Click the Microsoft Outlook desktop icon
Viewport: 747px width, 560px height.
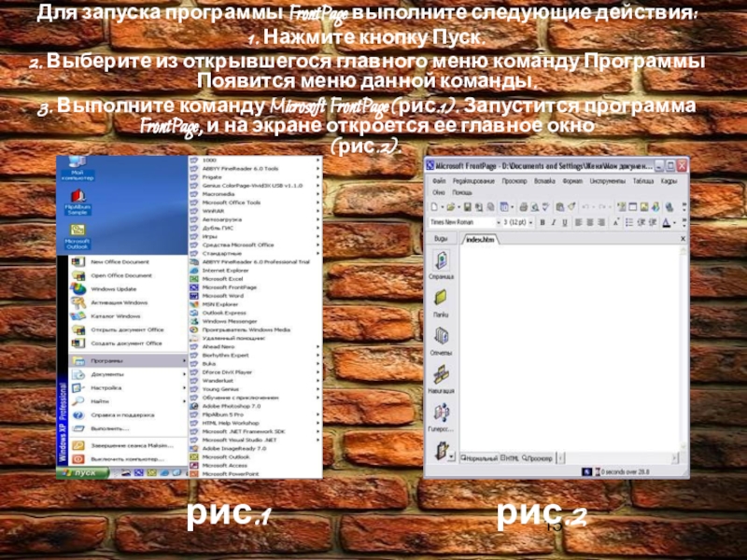pyautogui.click(x=78, y=237)
